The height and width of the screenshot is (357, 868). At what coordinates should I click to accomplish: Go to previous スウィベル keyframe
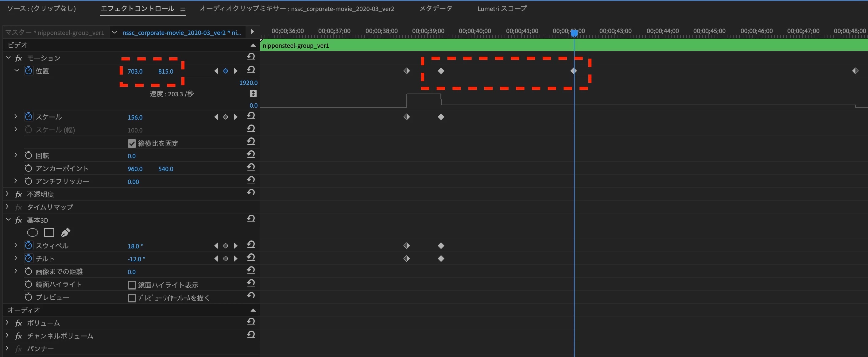(x=216, y=246)
